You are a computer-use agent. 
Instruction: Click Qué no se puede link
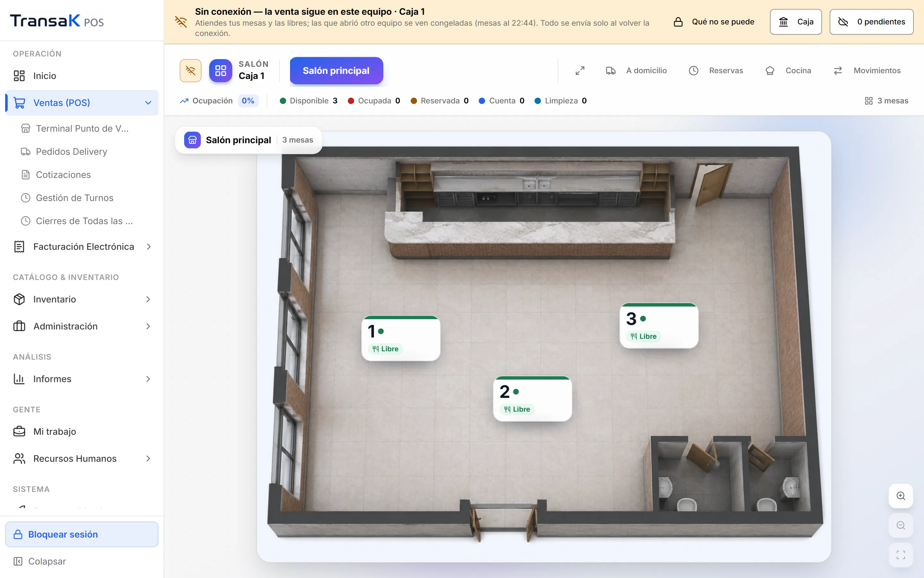[x=714, y=22]
